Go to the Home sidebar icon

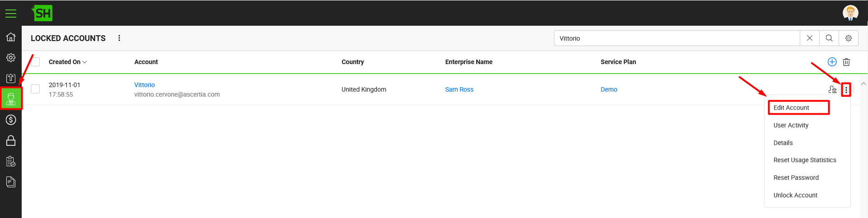11,37
